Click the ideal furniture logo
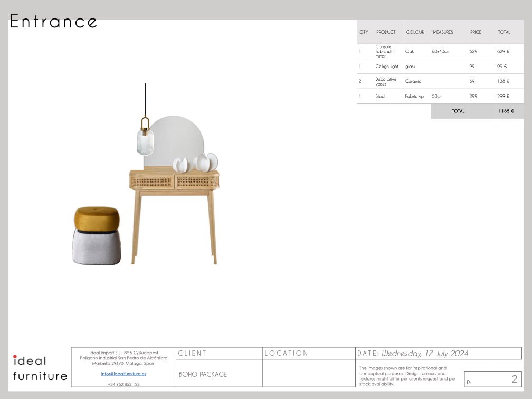The width and height of the screenshot is (532, 399). pos(40,368)
